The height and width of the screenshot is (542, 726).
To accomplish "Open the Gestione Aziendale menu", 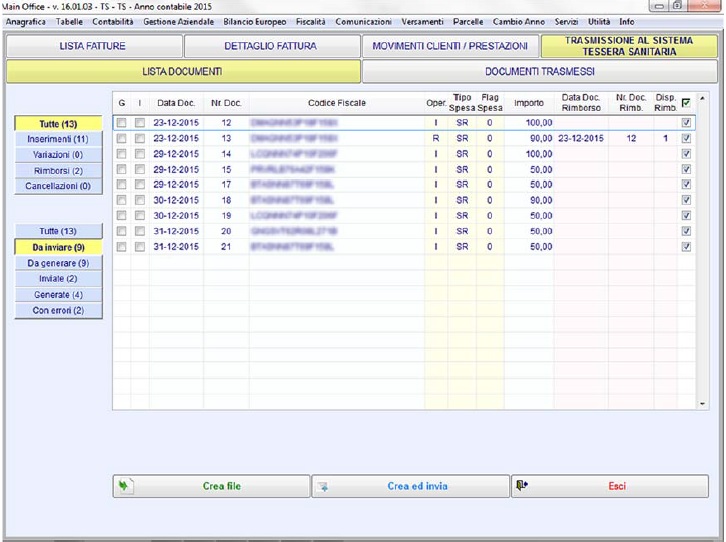I will (x=178, y=22).
